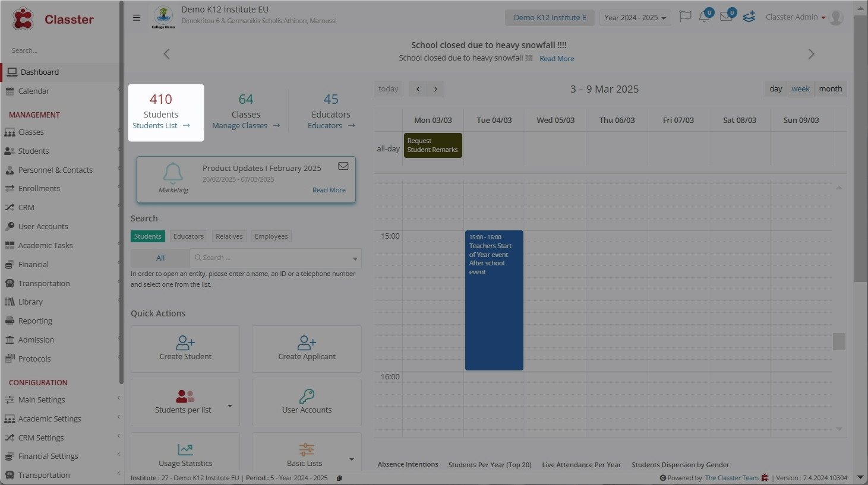
Task: Open User Accounts key quick action
Action: (x=307, y=397)
